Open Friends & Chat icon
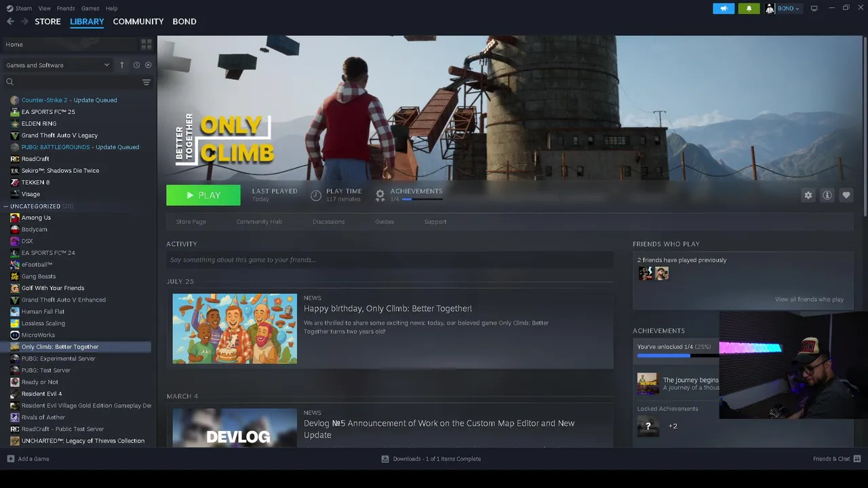 (x=857, y=459)
